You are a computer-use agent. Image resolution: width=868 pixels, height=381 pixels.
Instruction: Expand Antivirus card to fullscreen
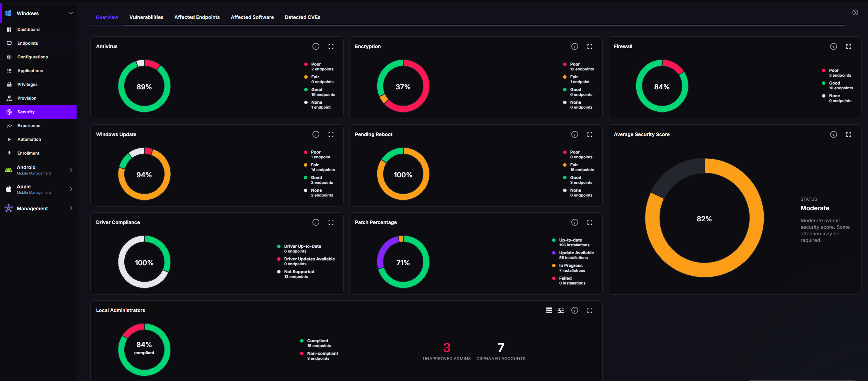click(x=331, y=46)
